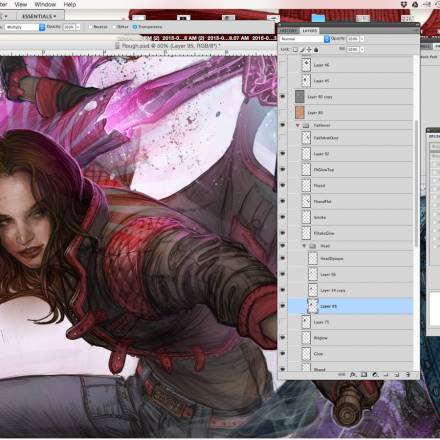440x440 pixels.
Task: Click the lock position icon
Action: (309, 50)
